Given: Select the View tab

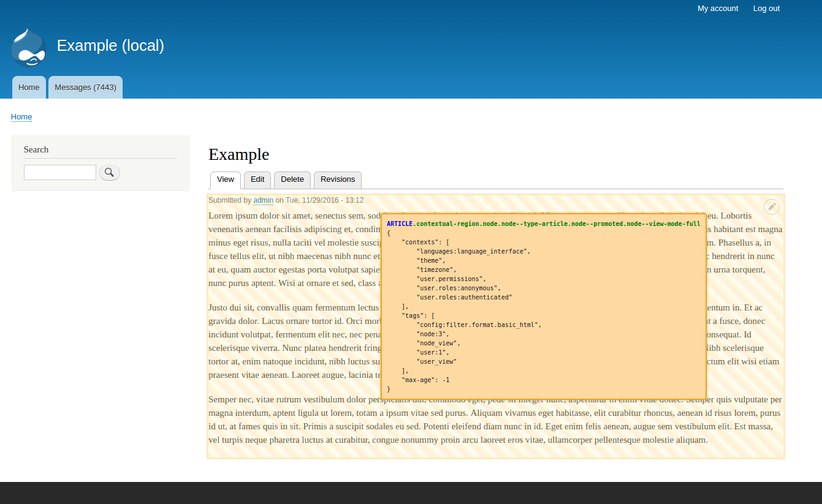Looking at the screenshot, I should (x=226, y=179).
